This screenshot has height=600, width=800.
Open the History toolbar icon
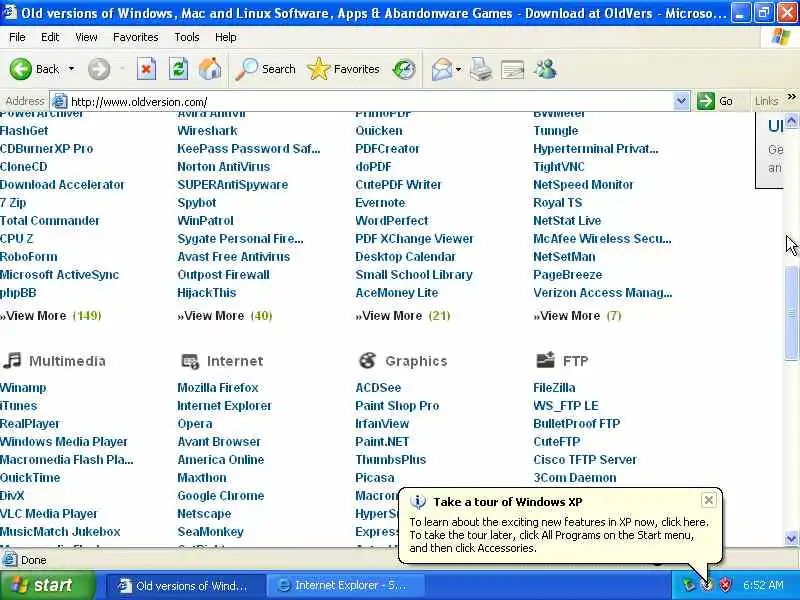pos(404,69)
